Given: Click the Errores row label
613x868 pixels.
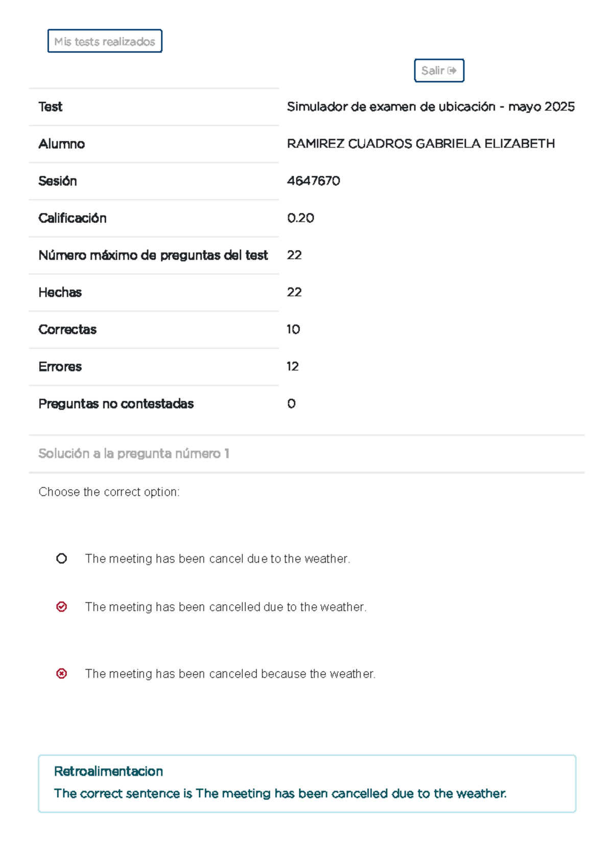Looking at the screenshot, I should [60, 367].
